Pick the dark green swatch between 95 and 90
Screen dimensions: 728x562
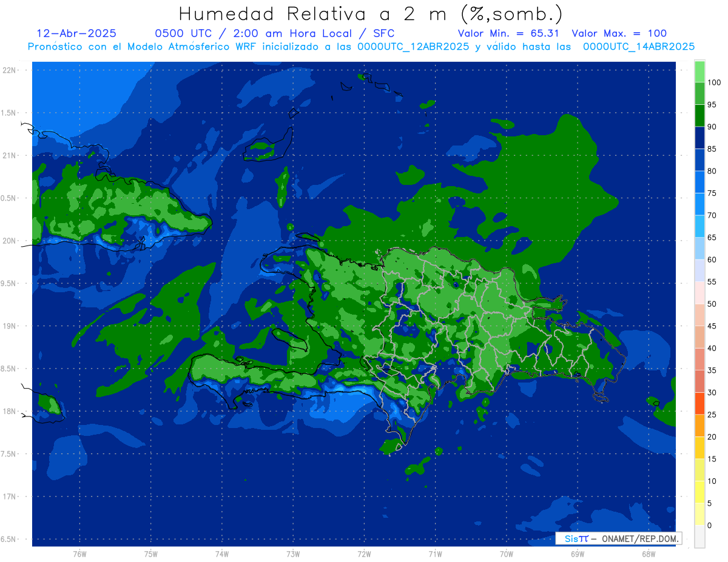(x=699, y=116)
